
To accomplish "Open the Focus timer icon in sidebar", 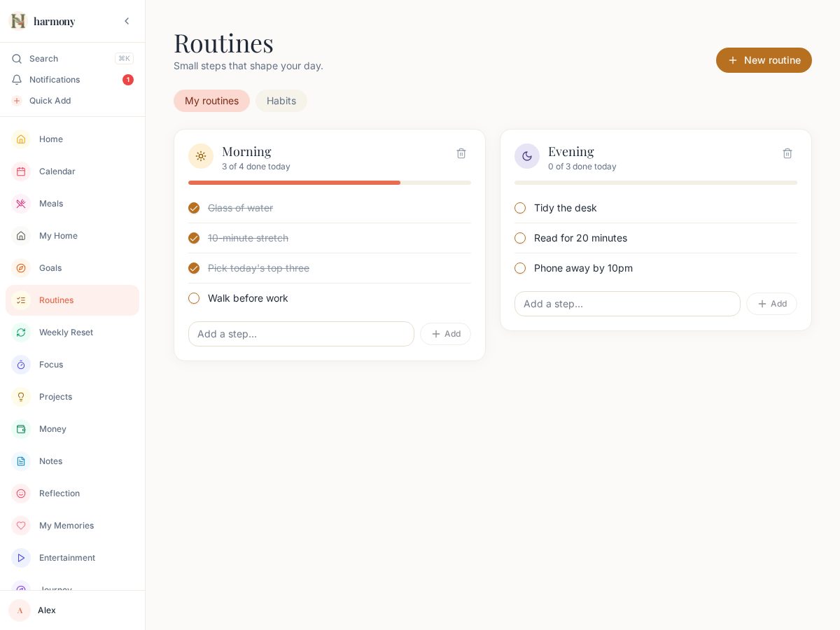I will click(x=21, y=365).
